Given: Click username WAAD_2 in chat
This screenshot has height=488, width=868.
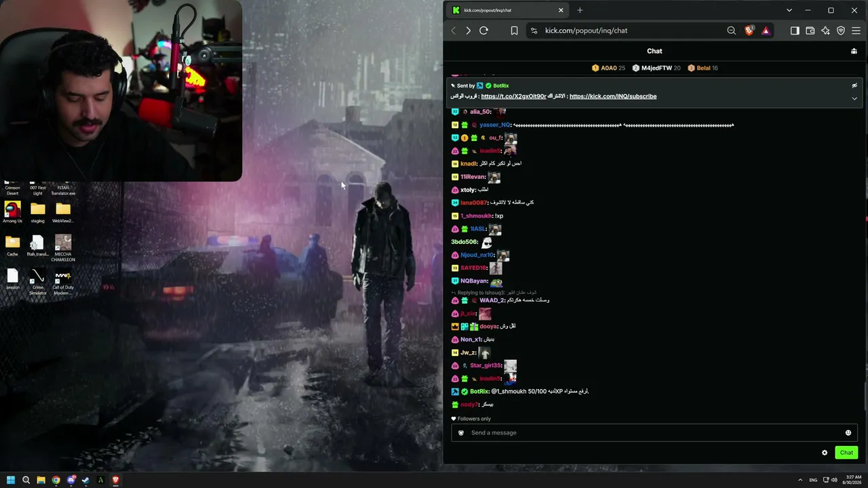Looking at the screenshot, I should coord(492,300).
